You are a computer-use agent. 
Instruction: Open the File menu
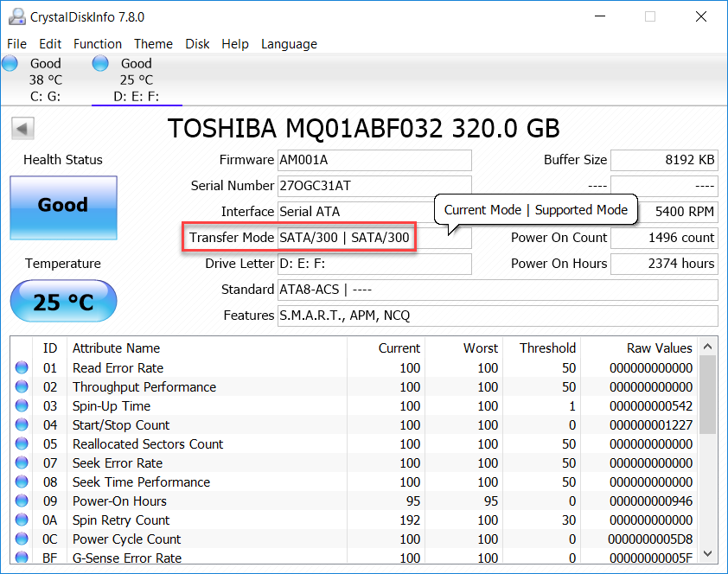pos(16,44)
